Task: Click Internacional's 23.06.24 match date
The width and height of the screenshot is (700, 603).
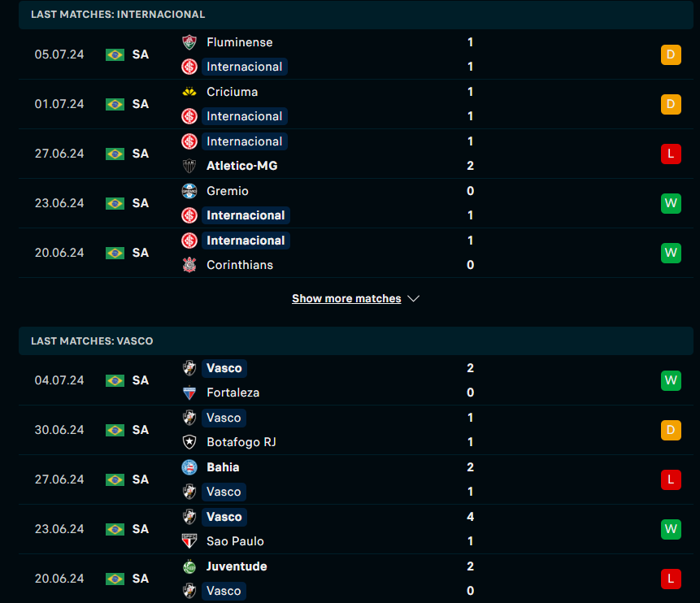Action: click(x=59, y=203)
